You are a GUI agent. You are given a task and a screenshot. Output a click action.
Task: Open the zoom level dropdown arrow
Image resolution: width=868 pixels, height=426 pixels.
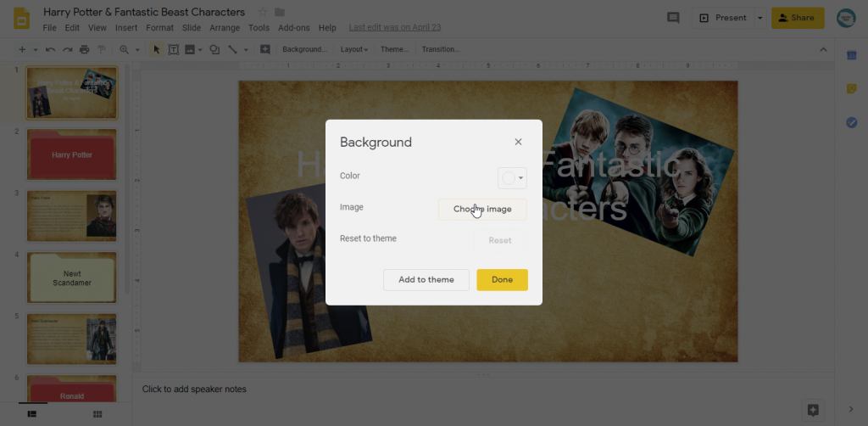137,50
